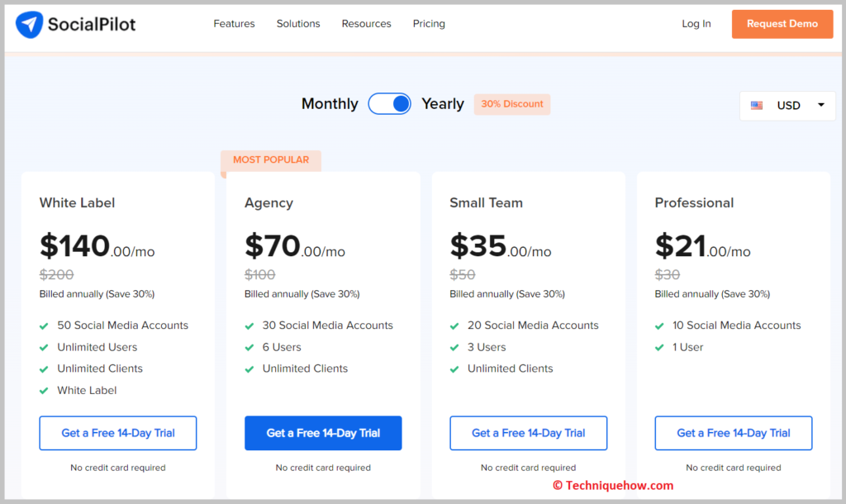Click the $70.00/mo price
The height and width of the screenshot is (504, 846).
pyautogui.click(x=295, y=246)
